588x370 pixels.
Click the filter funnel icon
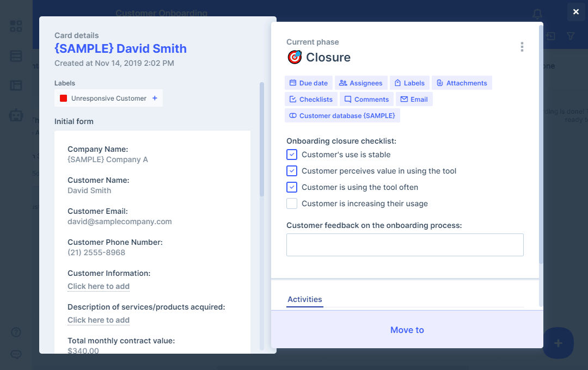571,36
